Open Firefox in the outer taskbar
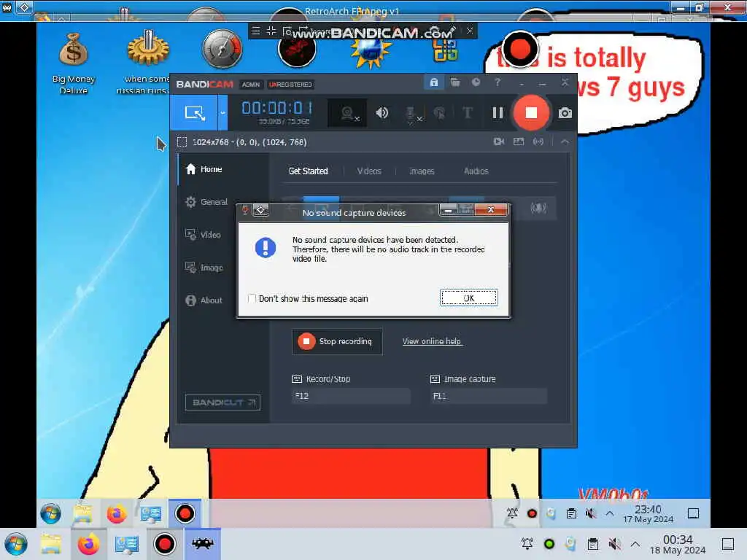 pyautogui.click(x=88, y=544)
